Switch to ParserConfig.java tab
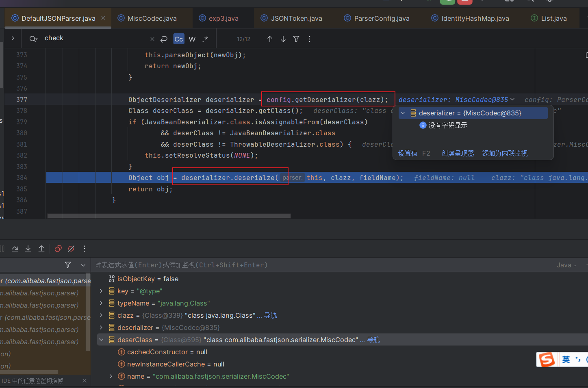 [377, 18]
